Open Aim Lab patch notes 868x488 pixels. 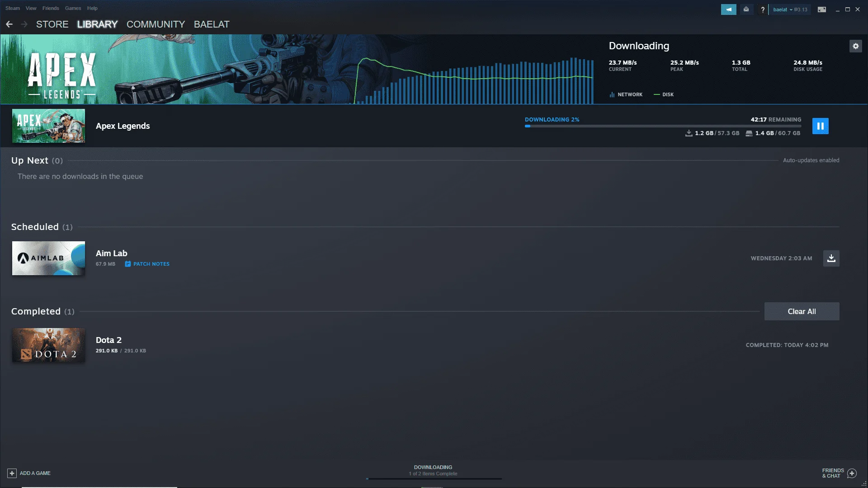[x=147, y=264]
